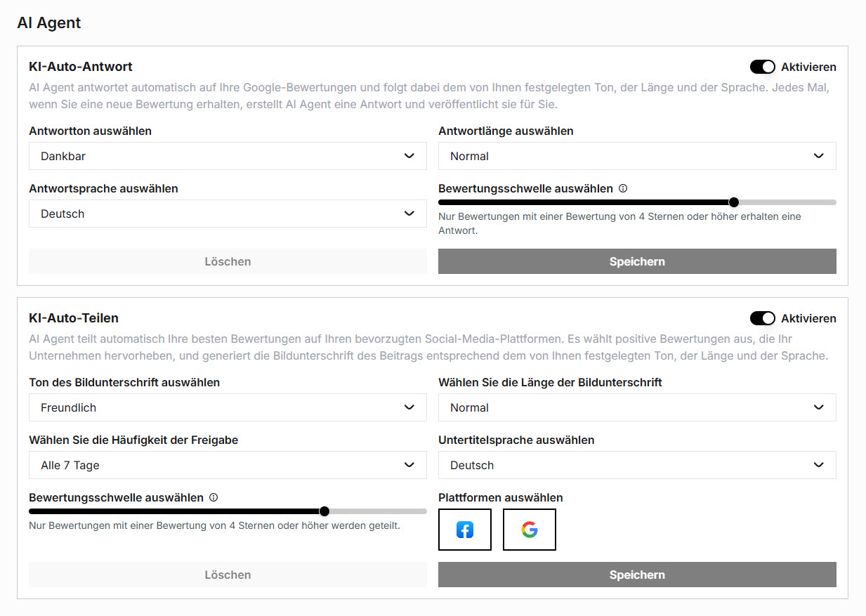Click info icon beside KI-Auto-Teilen Bewertungsschwelle
This screenshot has width=866, height=616.
point(214,497)
